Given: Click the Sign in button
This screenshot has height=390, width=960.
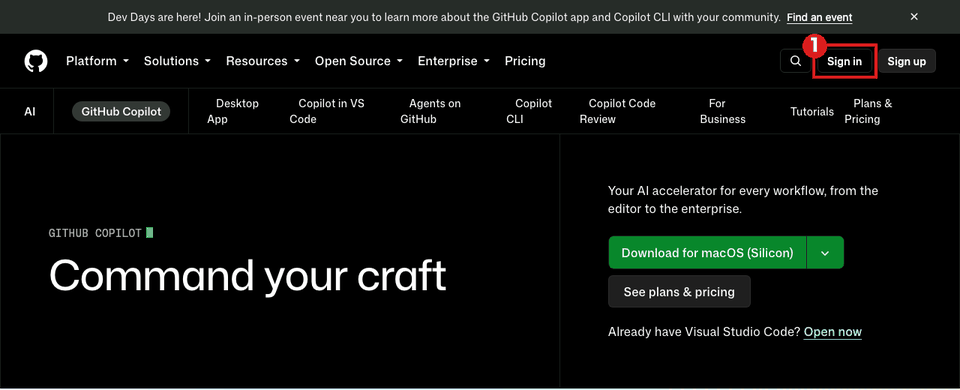Looking at the screenshot, I should (x=844, y=61).
